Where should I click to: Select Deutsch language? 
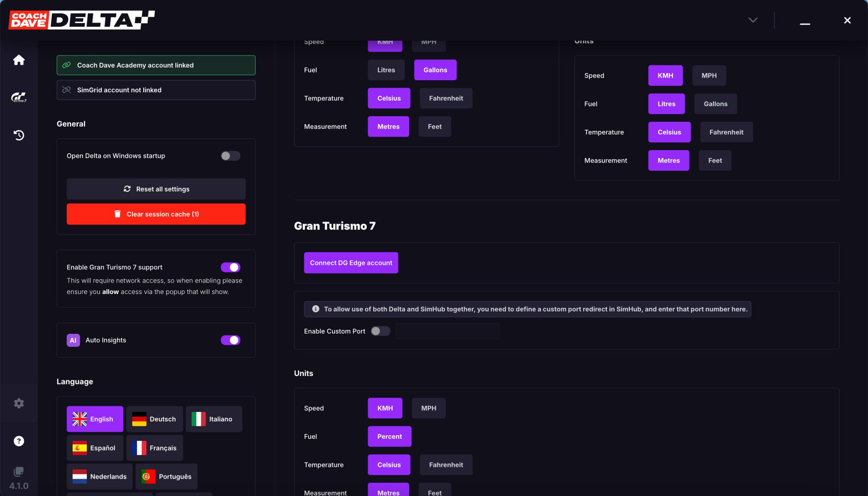155,419
